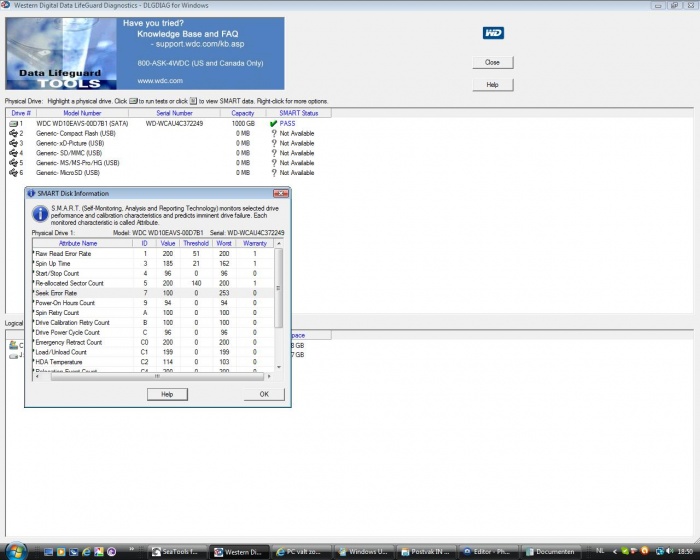Select the Drive Calibration Retry Count row
The width and height of the screenshot is (700, 560).
pos(153,322)
